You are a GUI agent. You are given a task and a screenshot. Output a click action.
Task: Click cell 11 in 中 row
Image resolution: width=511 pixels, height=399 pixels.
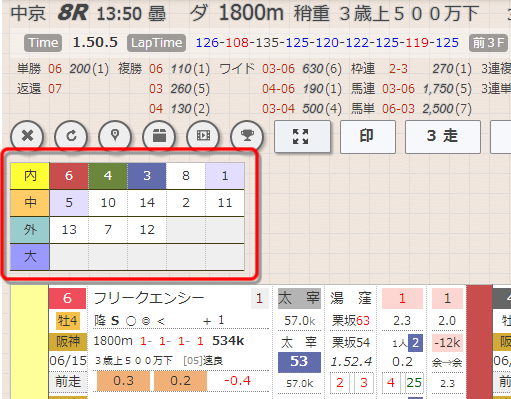point(225,203)
